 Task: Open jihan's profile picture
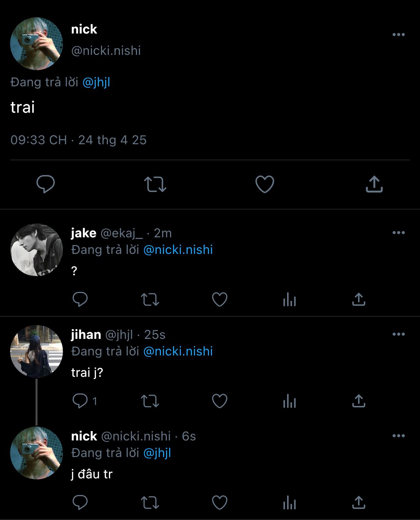click(x=37, y=351)
